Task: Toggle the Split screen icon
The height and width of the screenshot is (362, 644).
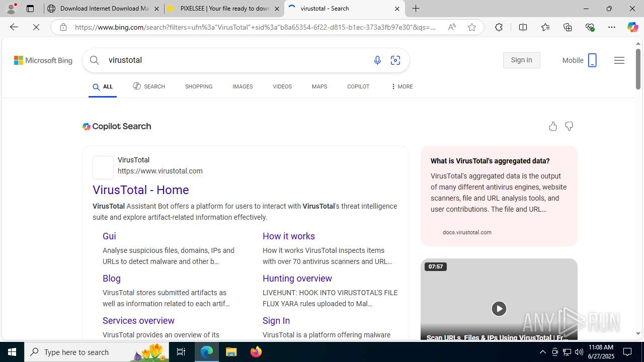Action: [523, 27]
